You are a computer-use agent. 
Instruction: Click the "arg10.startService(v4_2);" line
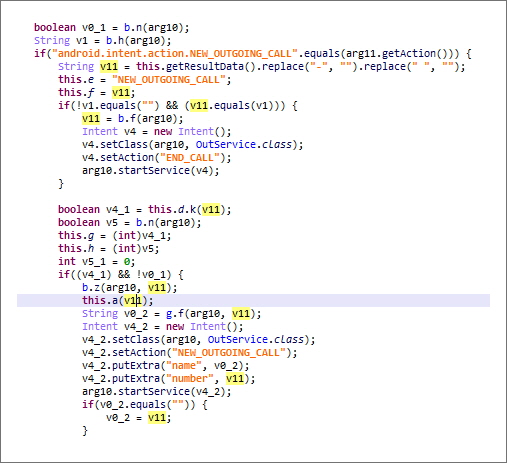tap(157, 391)
